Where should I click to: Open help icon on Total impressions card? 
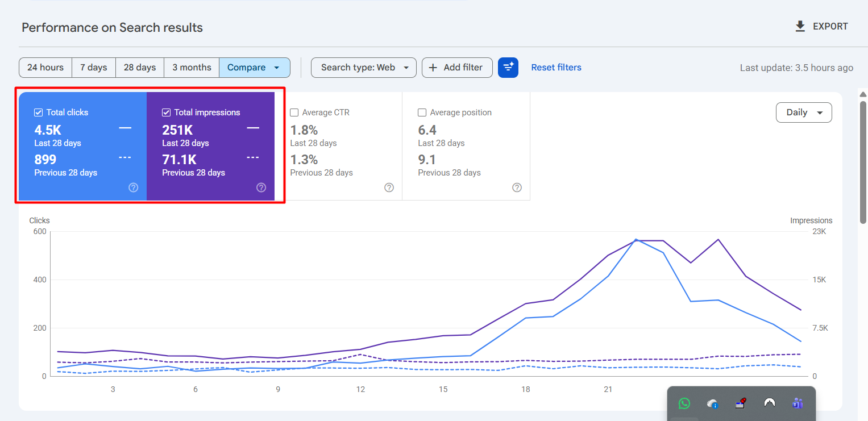coord(261,187)
